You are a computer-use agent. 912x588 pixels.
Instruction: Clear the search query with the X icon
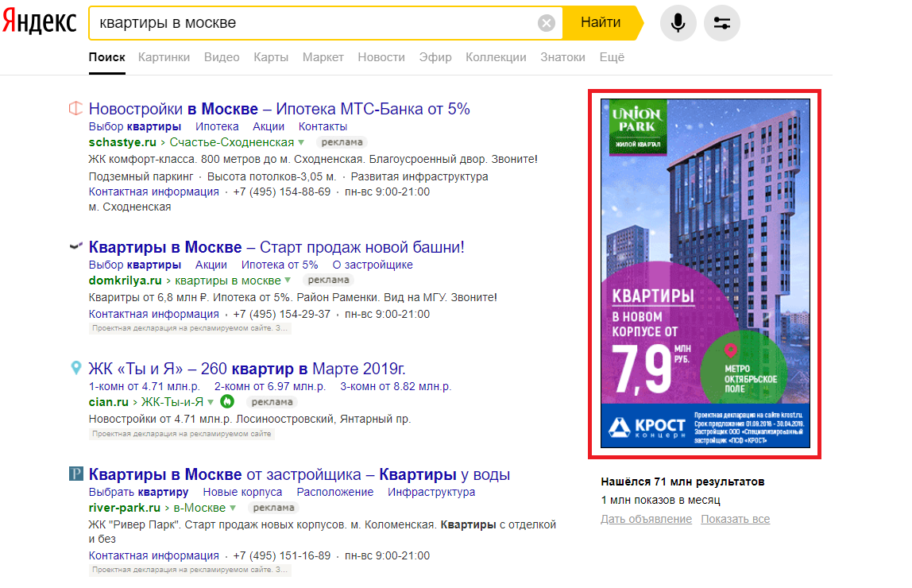pyautogui.click(x=546, y=23)
